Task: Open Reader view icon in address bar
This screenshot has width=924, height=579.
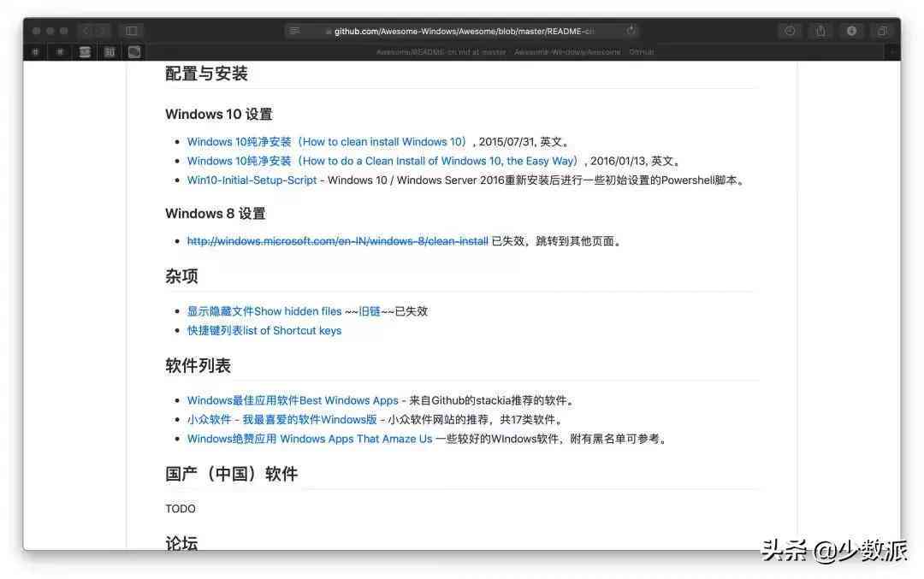Action: (x=294, y=31)
